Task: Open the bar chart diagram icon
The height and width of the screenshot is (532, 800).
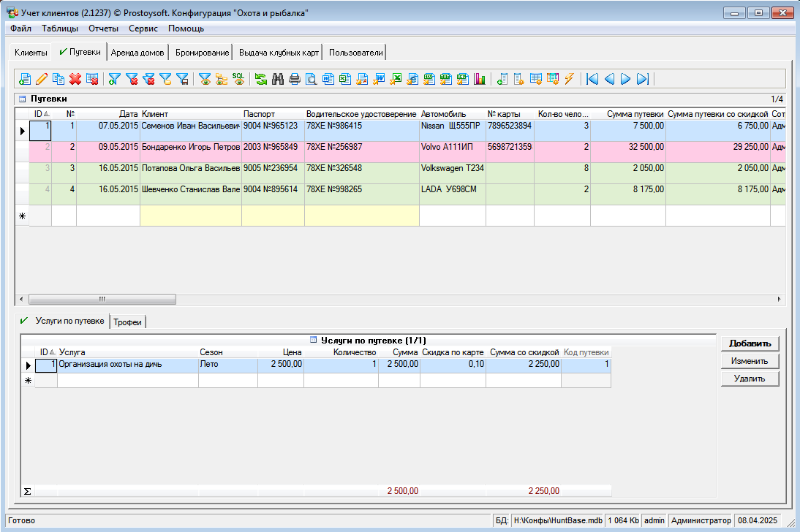Action: [x=480, y=79]
